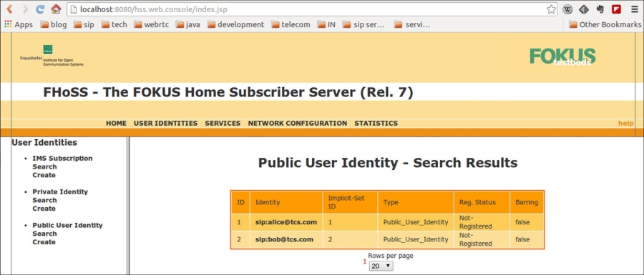Open the sip bookmarks folder
Screen dimensions: 644x275
pyautogui.click(x=84, y=24)
